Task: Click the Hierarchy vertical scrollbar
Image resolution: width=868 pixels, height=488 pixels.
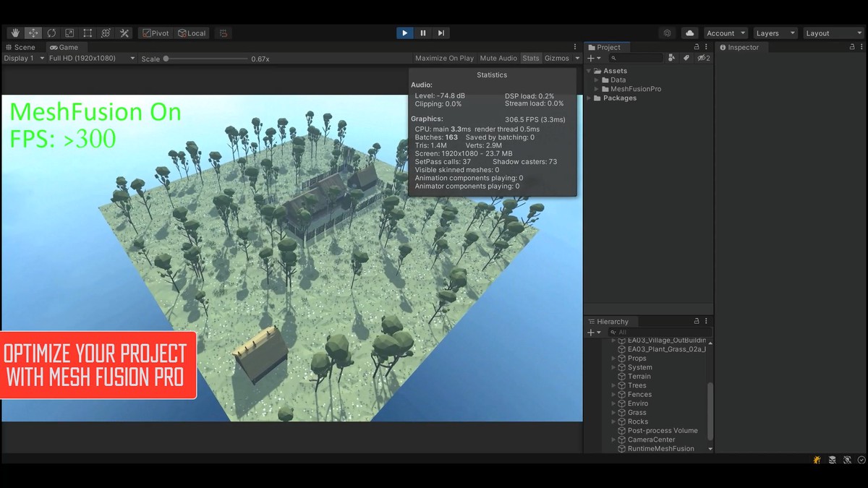Action: click(x=710, y=411)
